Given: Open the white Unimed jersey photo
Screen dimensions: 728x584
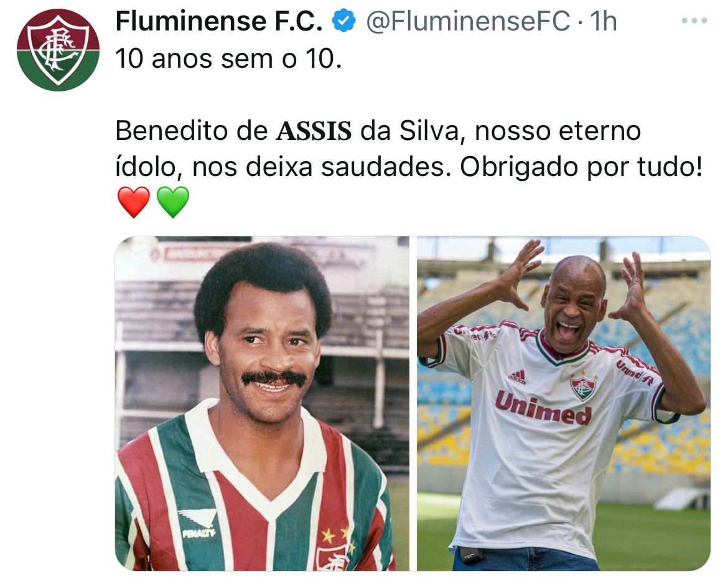Looking at the screenshot, I should (564, 403).
